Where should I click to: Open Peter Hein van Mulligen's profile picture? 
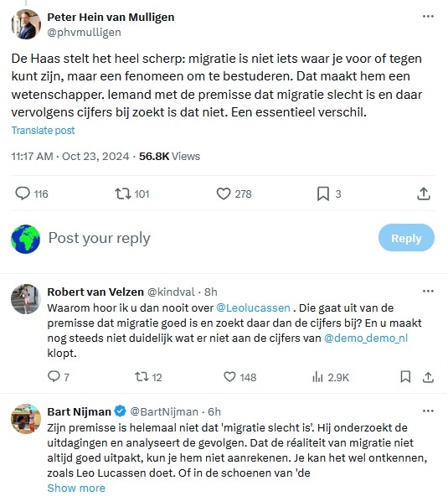coord(26,24)
